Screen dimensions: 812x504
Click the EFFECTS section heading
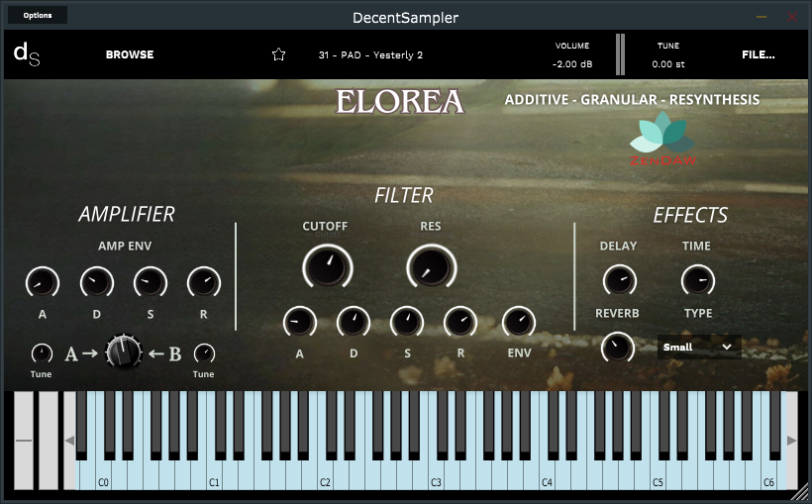point(690,215)
